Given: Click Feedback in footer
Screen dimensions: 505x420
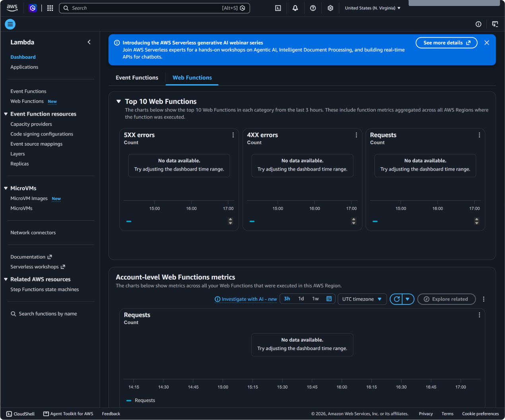Looking at the screenshot, I should (x=111, y=414).
